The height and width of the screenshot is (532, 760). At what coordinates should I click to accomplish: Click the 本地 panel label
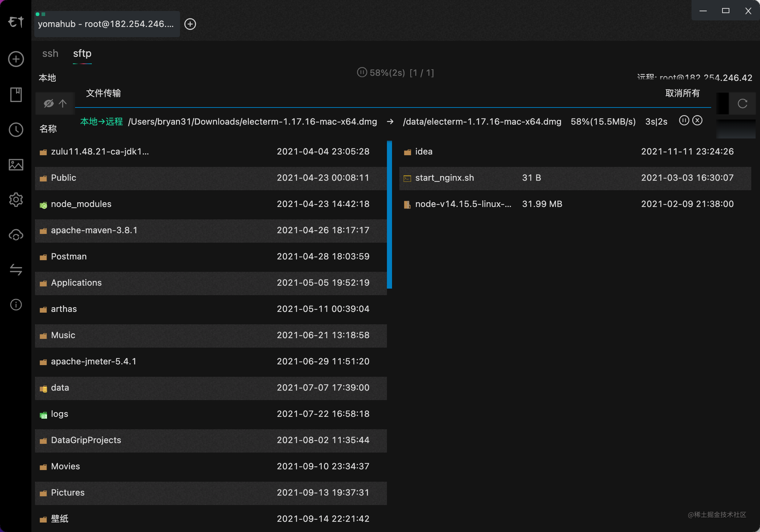47,78
